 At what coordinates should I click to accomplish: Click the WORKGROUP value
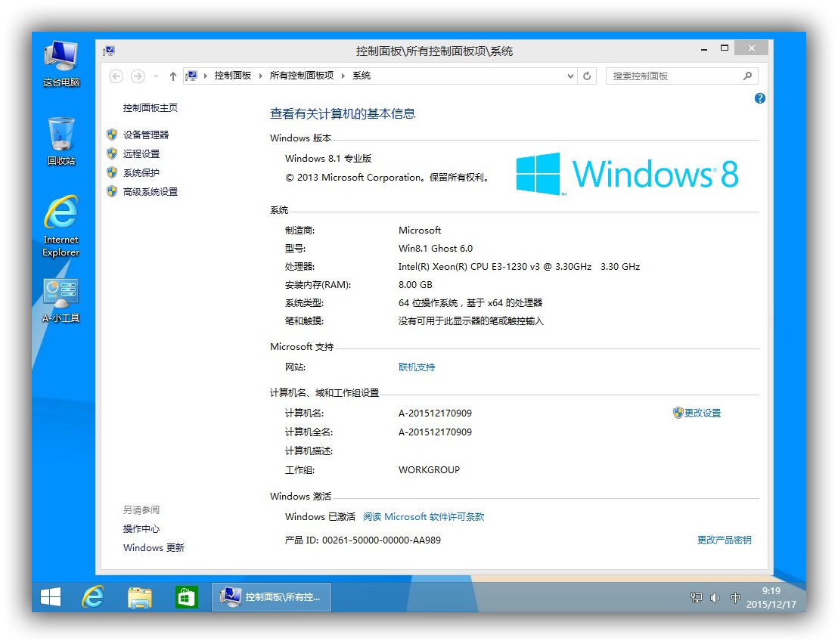pyautogui.click(x=429, y=470)
